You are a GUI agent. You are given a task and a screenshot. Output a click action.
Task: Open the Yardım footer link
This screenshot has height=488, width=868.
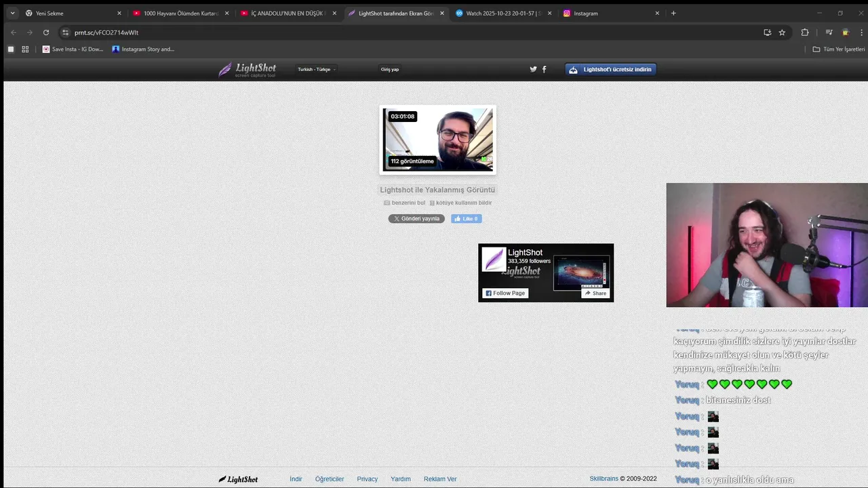401,479
